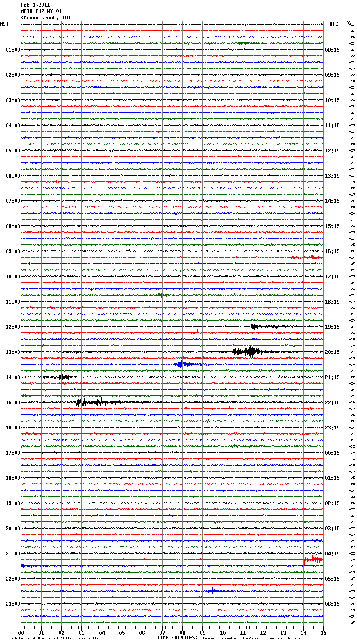Select the black event start on the 15:00 trace
Viewport: 357px width, 644px height.
click(x=80, y=402)
